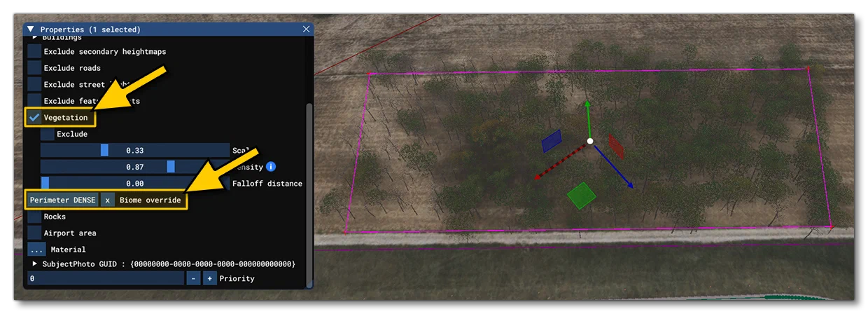Select the green plane gizmo handle
Viewport: 868px width, 314px height.
coord(581,196)
